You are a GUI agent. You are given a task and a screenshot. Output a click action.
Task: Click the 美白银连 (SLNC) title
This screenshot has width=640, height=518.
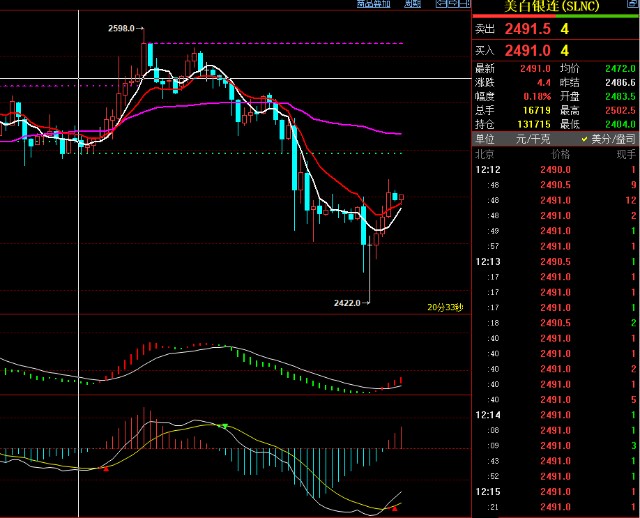pyautogui.click(x=554, y=6)
